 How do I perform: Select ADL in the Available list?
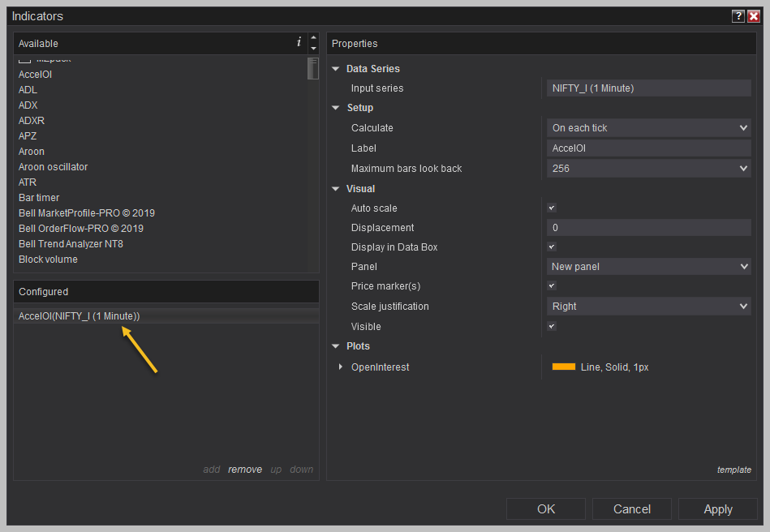coord(28,90)
